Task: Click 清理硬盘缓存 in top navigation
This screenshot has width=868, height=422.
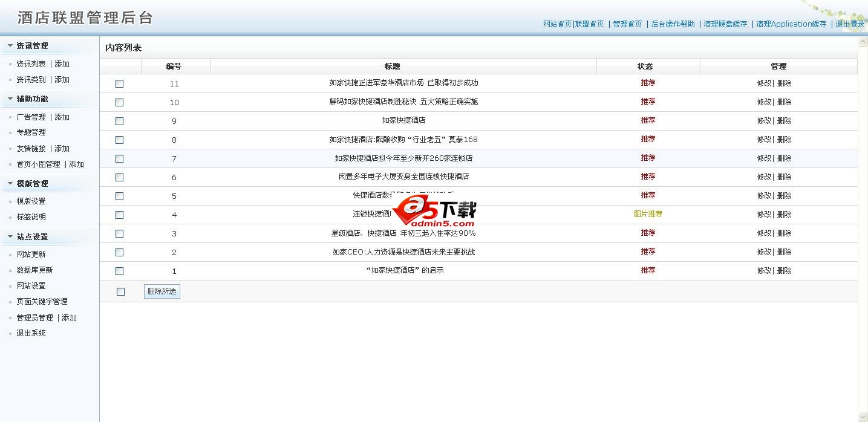Action: coord(725,24)
